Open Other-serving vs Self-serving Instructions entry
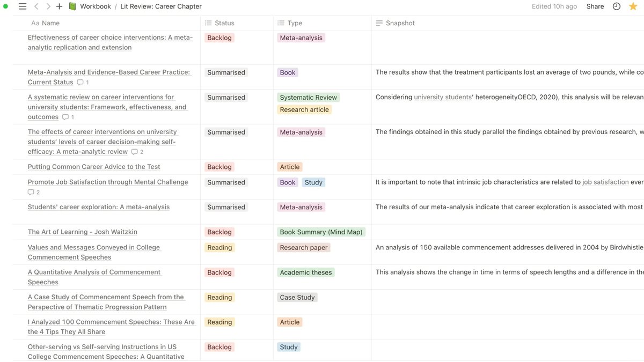Image resolution: width=644 pixels, height=362 pixels. 106,351
